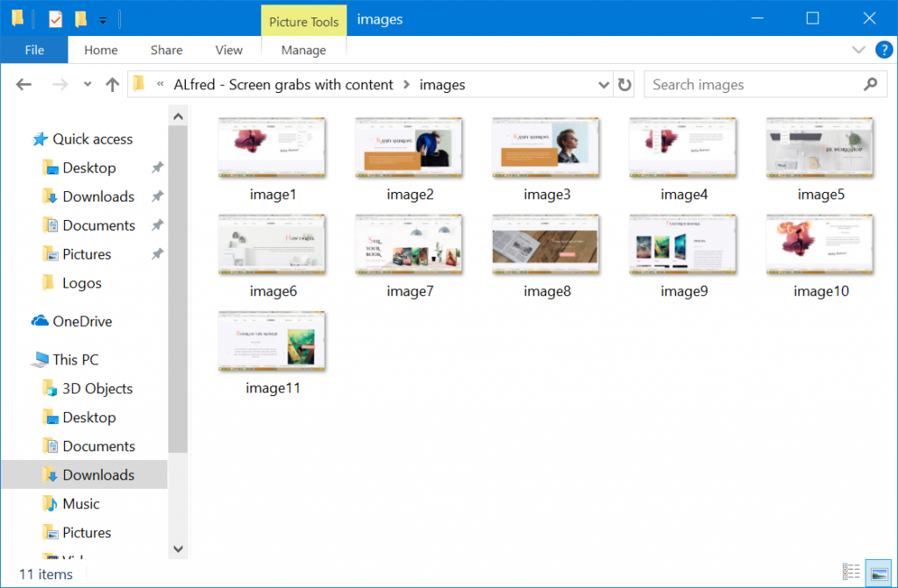This screenshot has height=588, width=898.
Task: Open the Manage tab under Picture Tools
Action: click(x=303, y=50)
